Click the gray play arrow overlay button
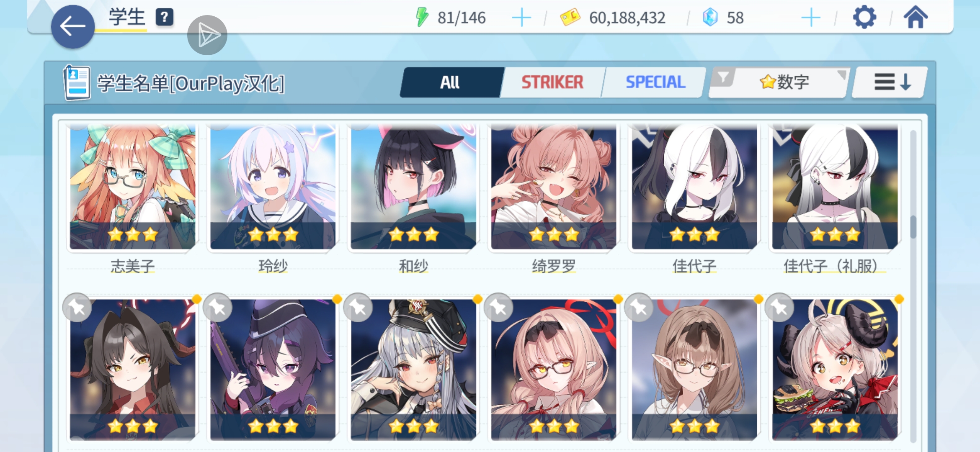Image resolution: width=980 pixels, height=452 pixels. (x=207, y=35)
